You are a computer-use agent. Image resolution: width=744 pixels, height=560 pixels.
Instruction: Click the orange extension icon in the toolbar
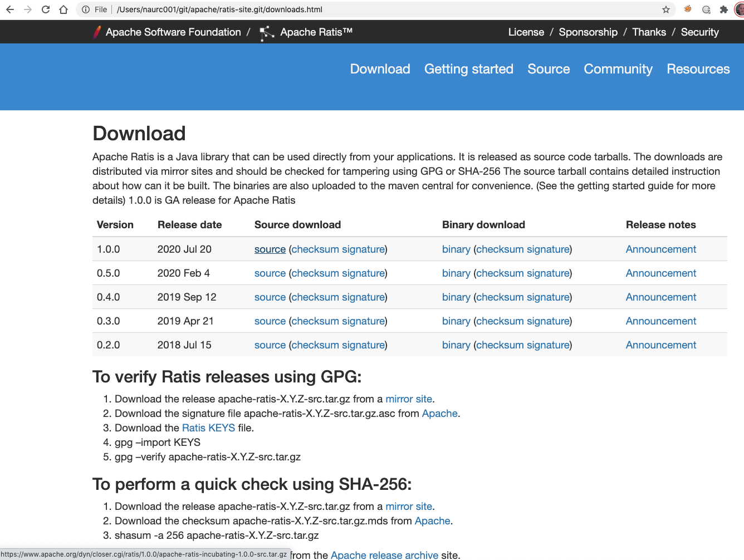(x=688, y=9)
